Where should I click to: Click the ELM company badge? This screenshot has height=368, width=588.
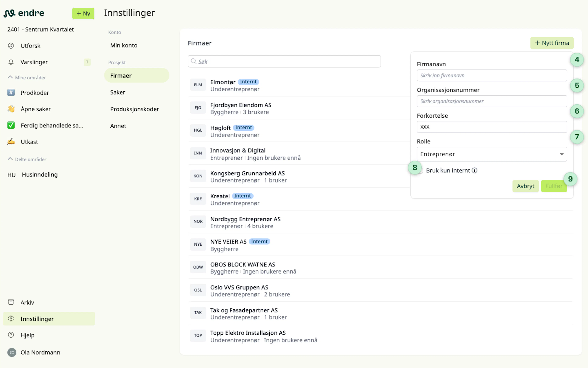point(198,85)
